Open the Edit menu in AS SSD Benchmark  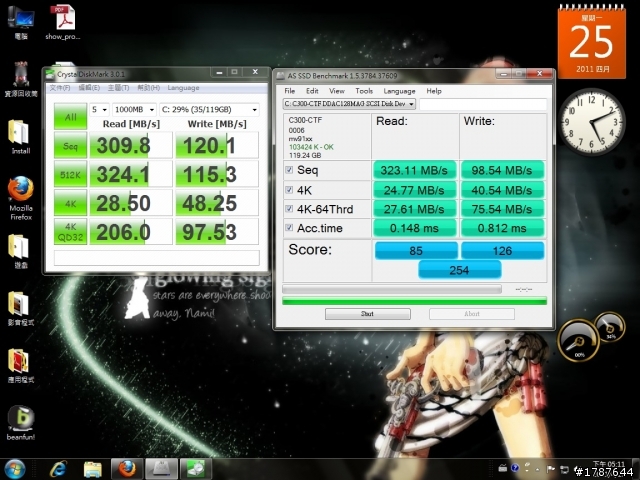coord(312,91)
